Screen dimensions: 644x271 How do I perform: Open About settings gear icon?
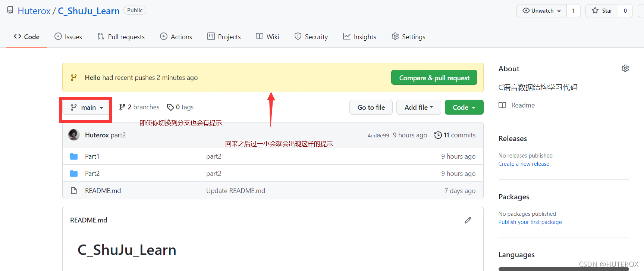tap(625, 68)
